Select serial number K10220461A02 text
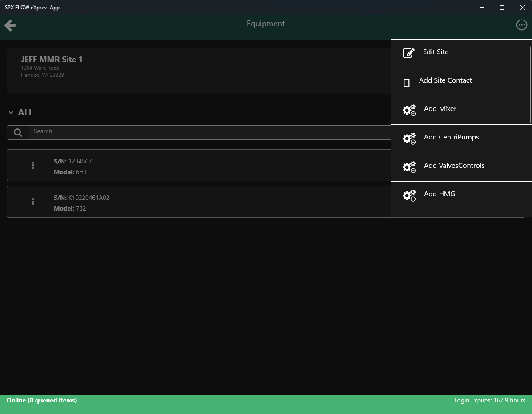Screen dimensions: 532x414 (89, 198)
